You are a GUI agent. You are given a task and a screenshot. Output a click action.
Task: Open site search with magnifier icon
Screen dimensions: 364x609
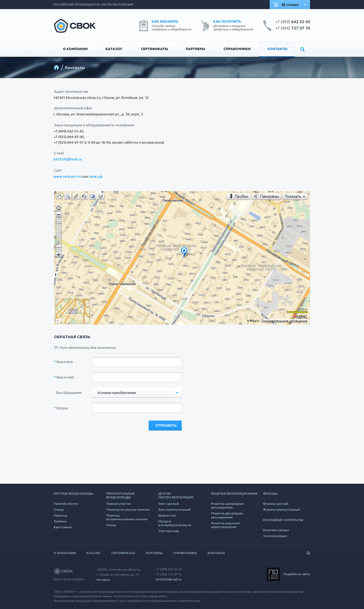pyautogui.click(x=302, y=49)
